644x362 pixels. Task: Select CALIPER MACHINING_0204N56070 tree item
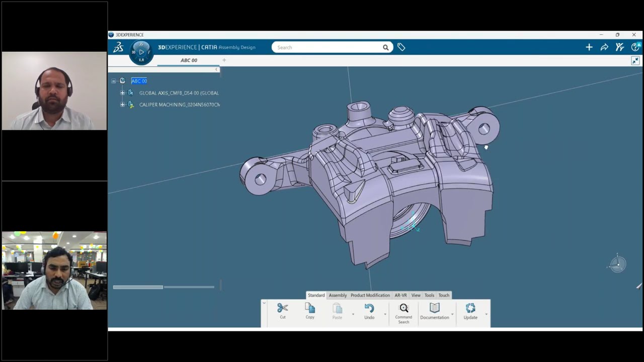coord(179,105)
